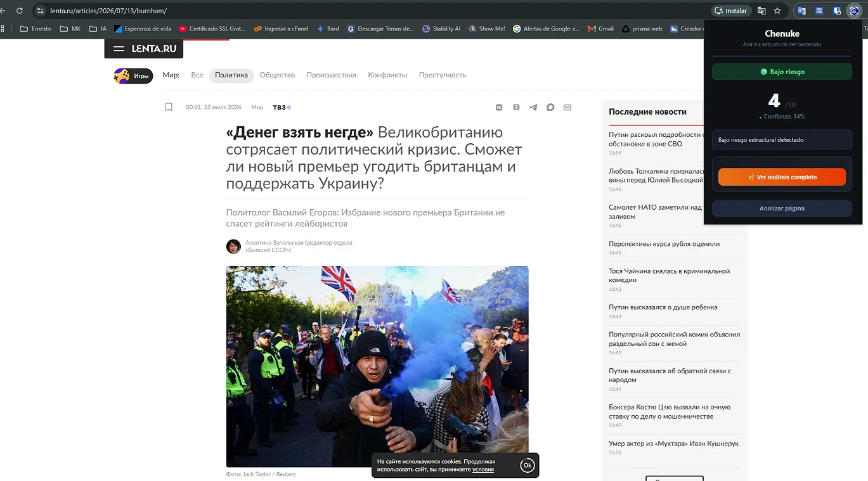Accept cookies with the Ok button
This screenshot has width=868, height=481.
tap(527, 465)
